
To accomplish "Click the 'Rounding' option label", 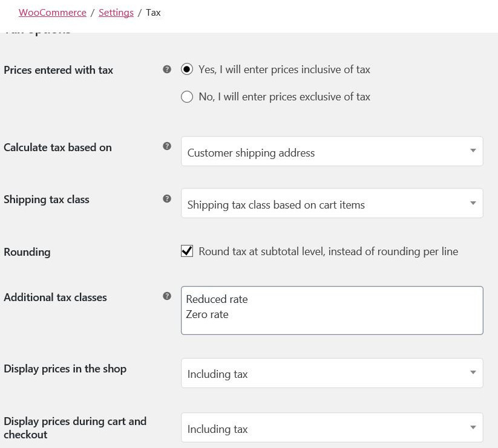I will coord(27,252).
